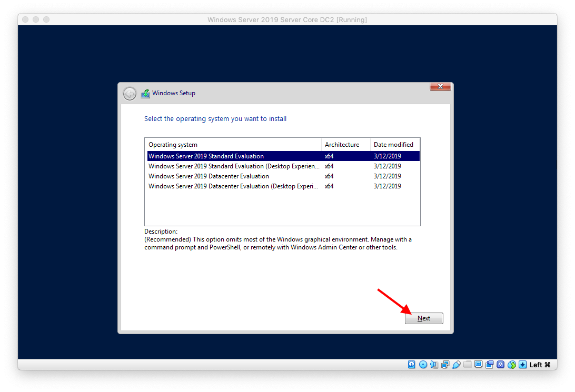Select Windows Server 2019 Datacenter Evaluation row
This screenshot has height=392, width=575.
pyautogui.click(x=283, y=176)
